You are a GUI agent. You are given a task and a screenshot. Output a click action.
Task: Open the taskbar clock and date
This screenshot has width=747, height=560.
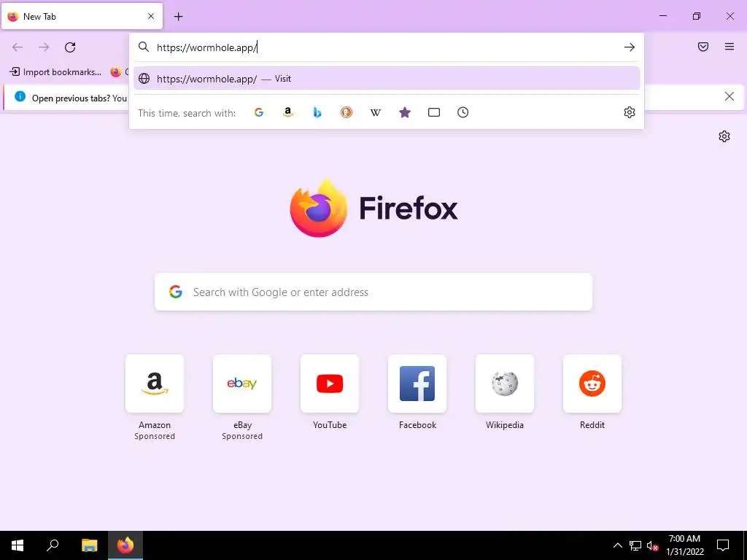click(684, 545)
